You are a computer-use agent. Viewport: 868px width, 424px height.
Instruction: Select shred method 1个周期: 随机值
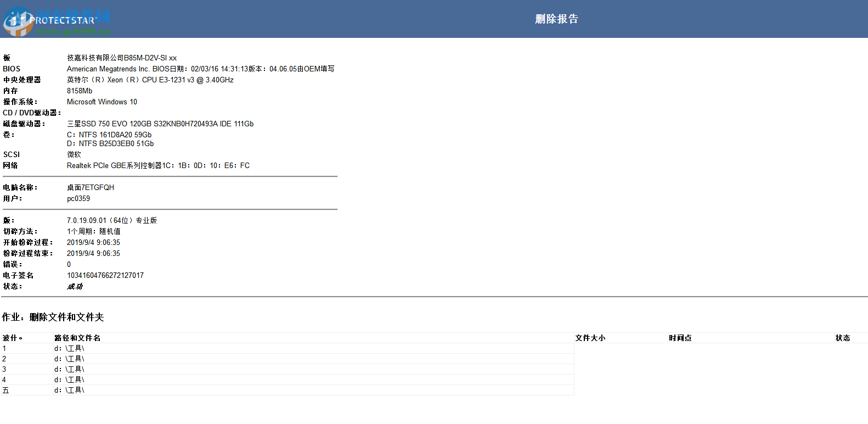point(94,231)
